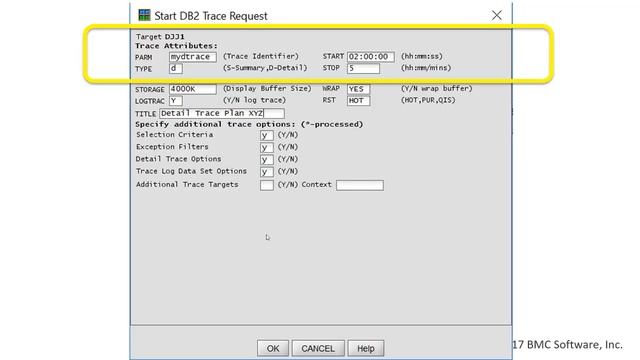Viewport: 640px width, 360px height.
Task: Open the Help button
Action: [x=366, y=348]
